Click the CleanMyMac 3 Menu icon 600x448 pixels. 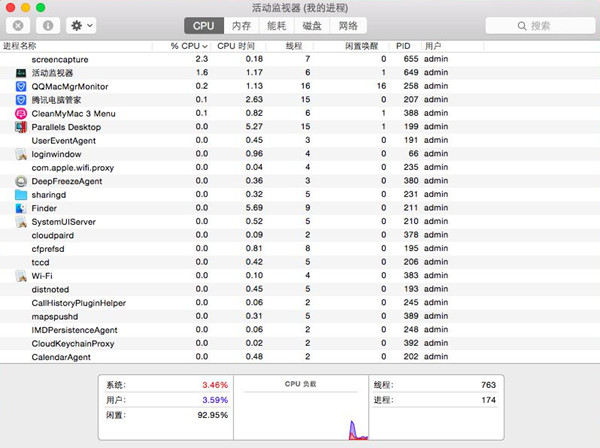point(22,114)
